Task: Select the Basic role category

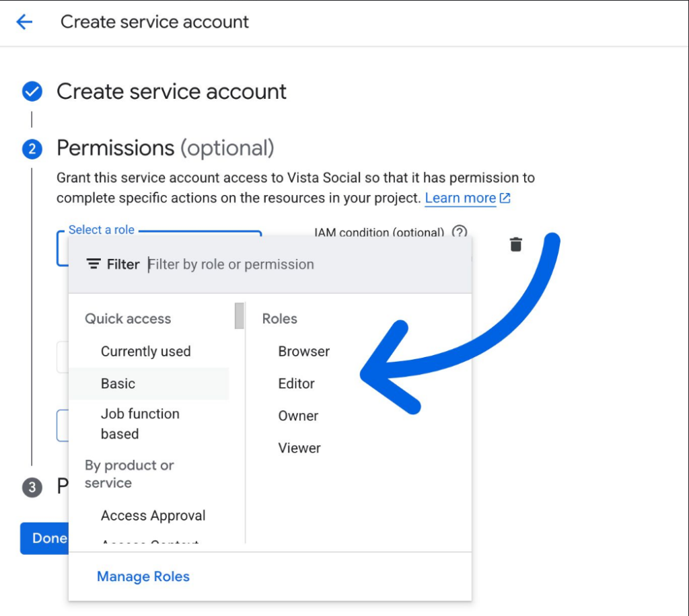Action: pyautogui.click(x=118, y=384)
